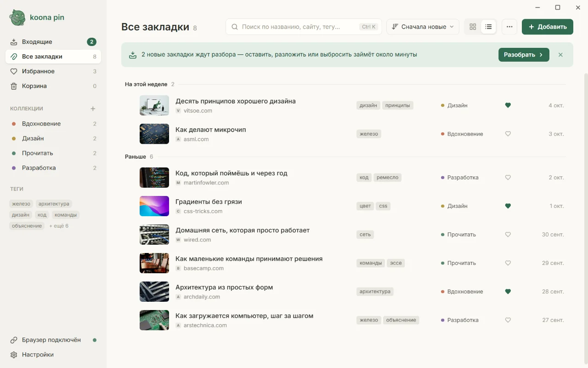The width and height of the screenshot is (588, 368).
Task: Filter by sidebar tag 'архитектура'
Action: click(54, 204)
